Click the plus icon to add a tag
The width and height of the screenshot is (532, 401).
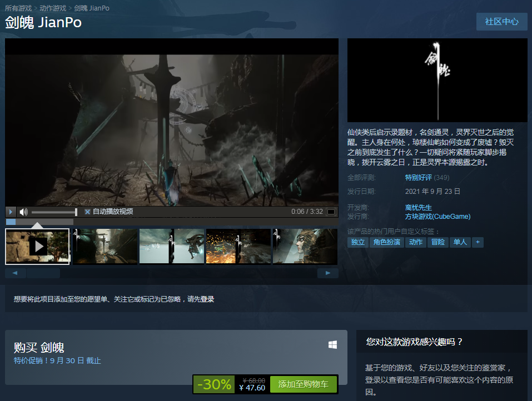478,242
